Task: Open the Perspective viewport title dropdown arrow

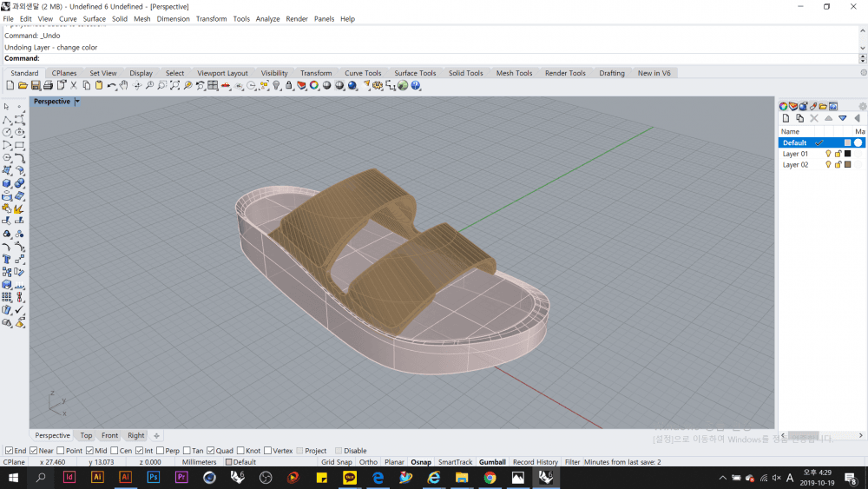Action: coord(77,102)
